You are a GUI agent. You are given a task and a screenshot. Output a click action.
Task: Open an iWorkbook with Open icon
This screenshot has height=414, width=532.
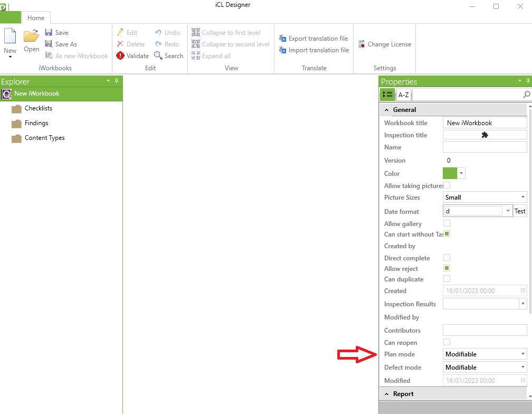tap(31, 37)
